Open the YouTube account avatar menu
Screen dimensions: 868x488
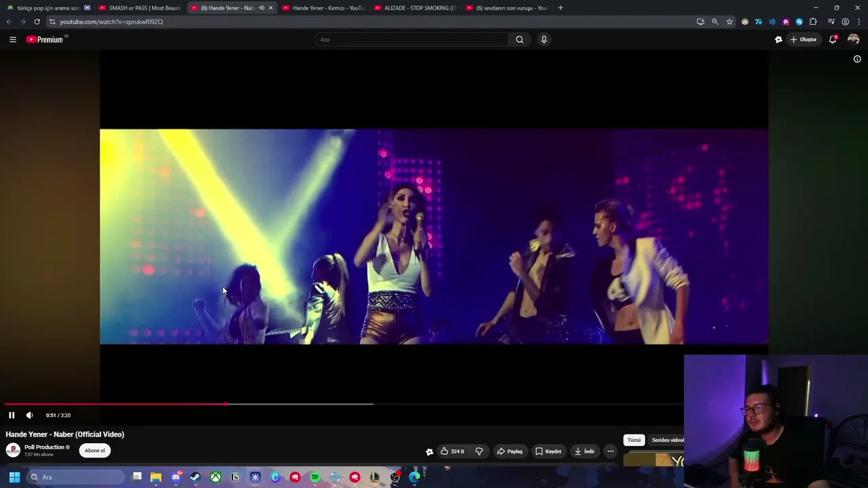(x=853, y=39)
